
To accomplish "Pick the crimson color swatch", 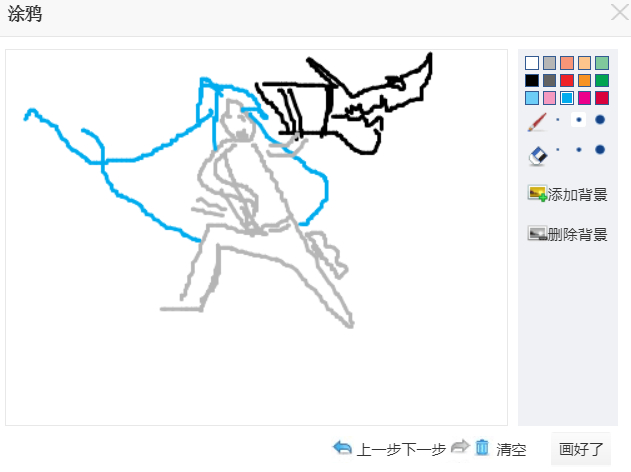I will pyautogui.click(x=602, y=98).
